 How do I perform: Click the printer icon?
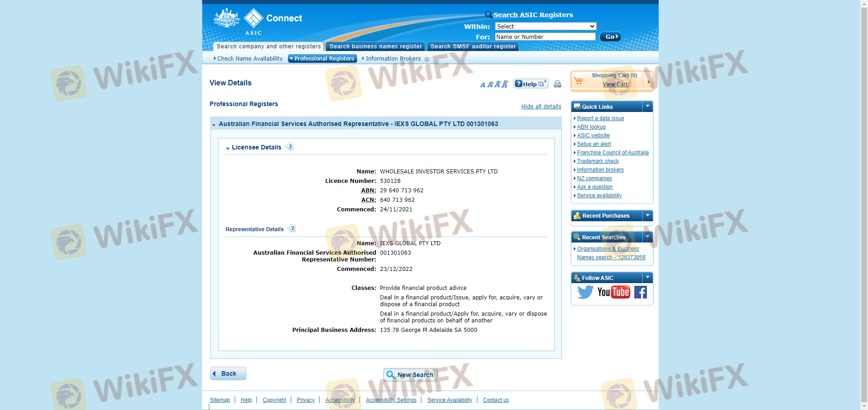click(557, 84)
